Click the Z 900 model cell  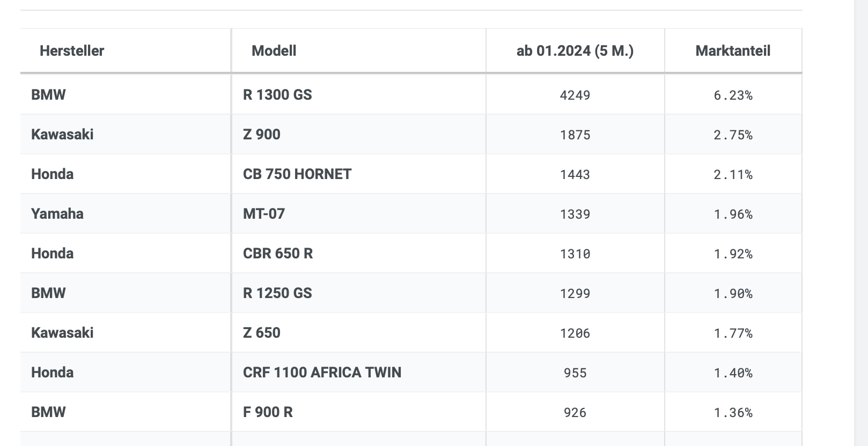[x=262, y=135]
